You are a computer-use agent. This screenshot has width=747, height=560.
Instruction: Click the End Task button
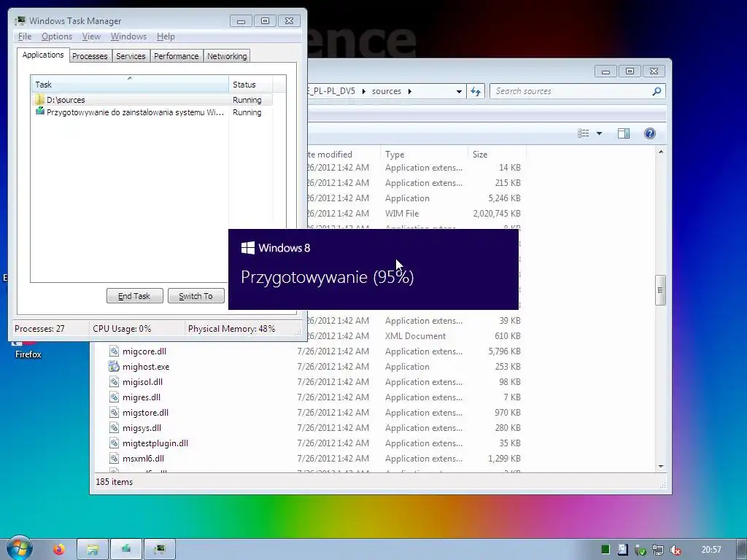tap(134, 296)
